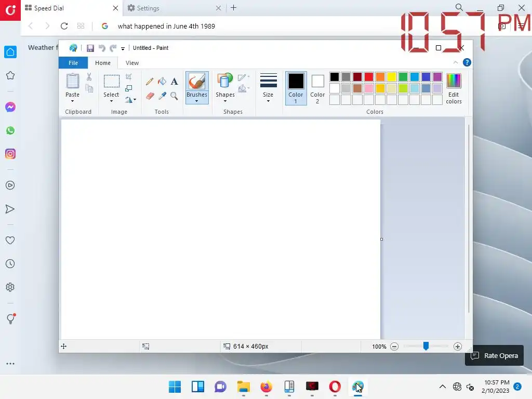532x399 pixels.
Task: Select the Magnifier tool
Action: (x=174, y=96)
